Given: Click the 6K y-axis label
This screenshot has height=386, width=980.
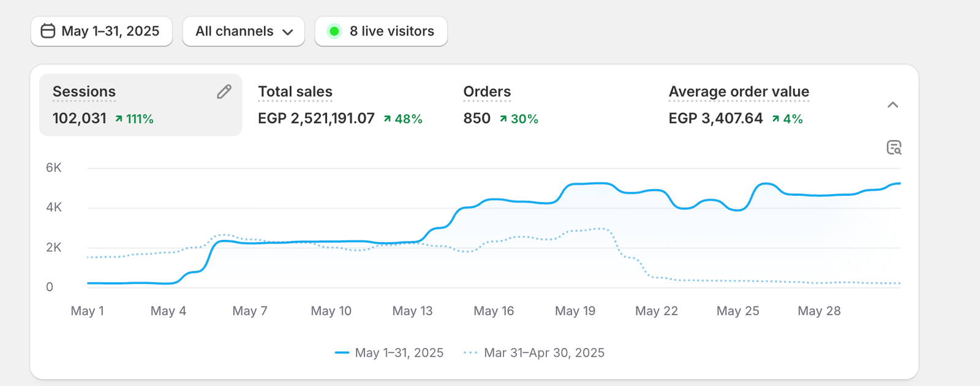Looking at the screenshot, I should coord(54,168).
